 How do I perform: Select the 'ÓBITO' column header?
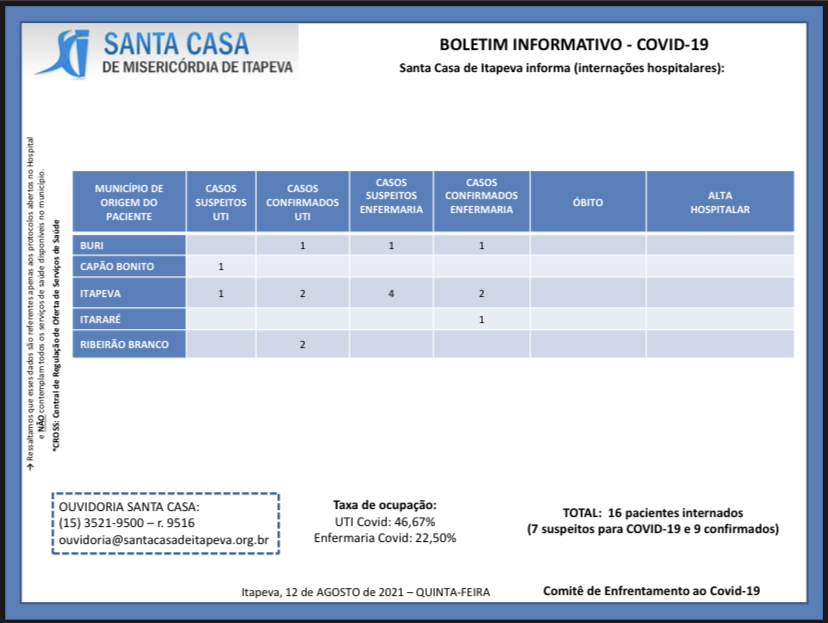coord(588,202)
